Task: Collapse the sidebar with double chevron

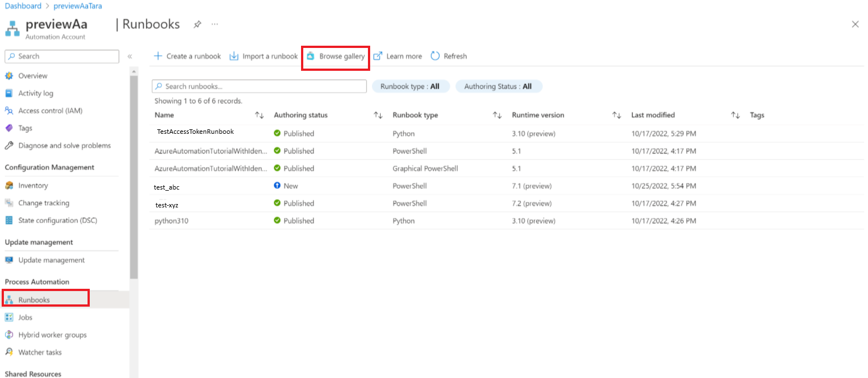Action: pos(129,56)
